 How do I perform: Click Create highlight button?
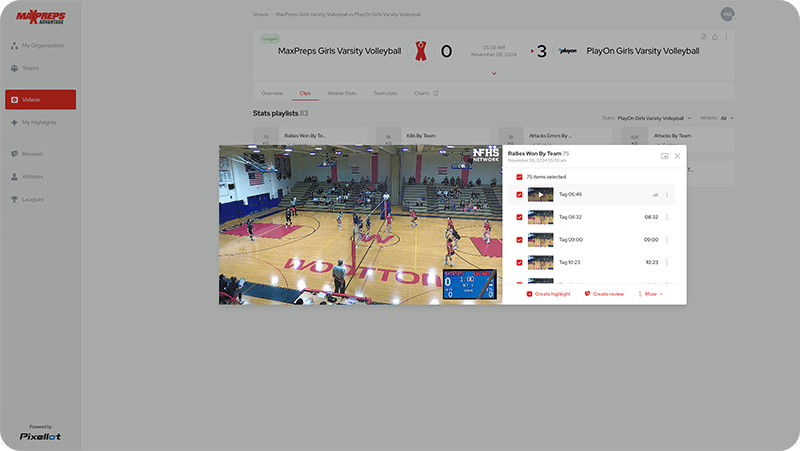point(548,294)
